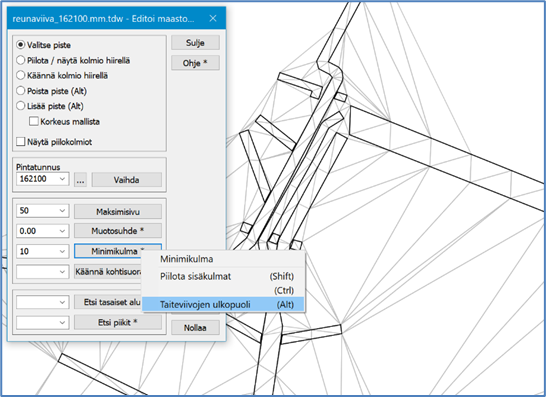The width and height of the screenshot is (546, 397).
Task: Open the Pintatunnus 162100 dropdown
Action: pyautogui.click(x=42, y=179)
